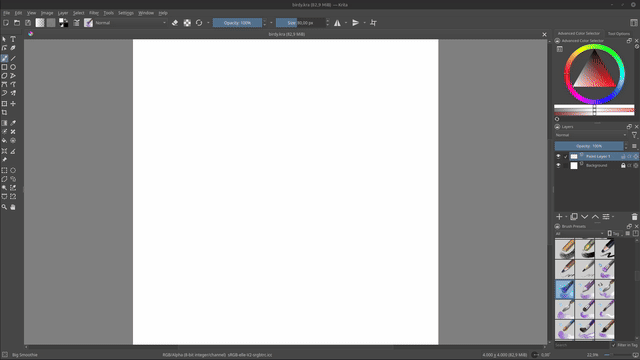Screen dimensions: 640x360
Task: Add a new layer with plus button
Action: [x=559, y=217]
